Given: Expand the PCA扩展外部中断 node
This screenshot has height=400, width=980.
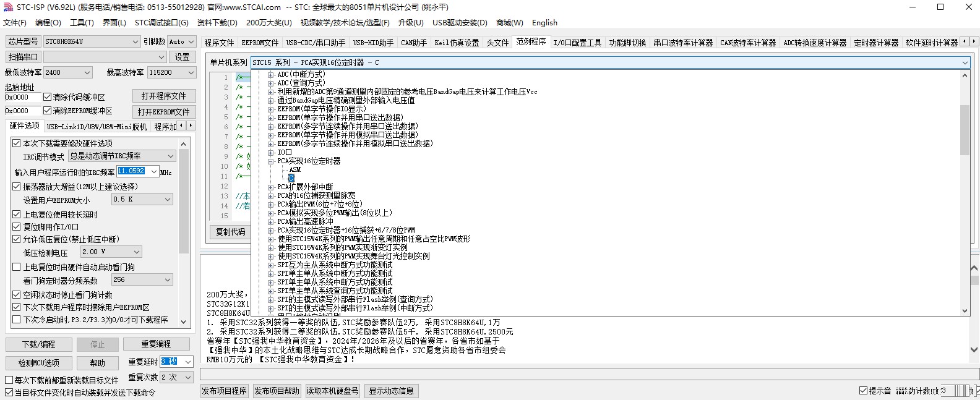Looking at the screenshot, I should click(271, 187).
